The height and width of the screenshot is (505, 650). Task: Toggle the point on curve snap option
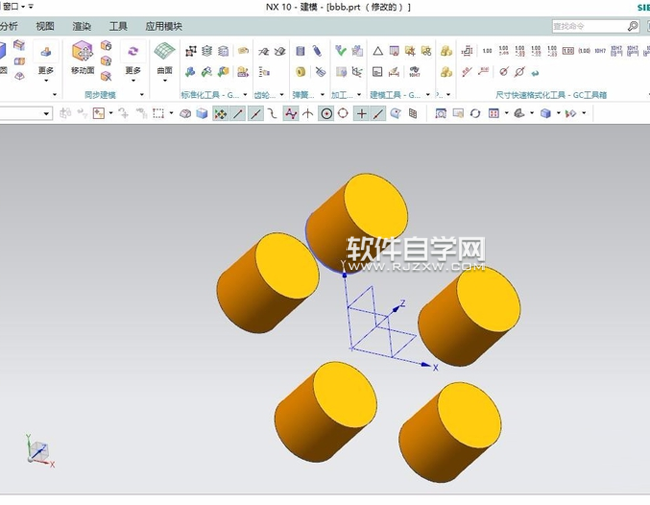click(x=378, y=113)
